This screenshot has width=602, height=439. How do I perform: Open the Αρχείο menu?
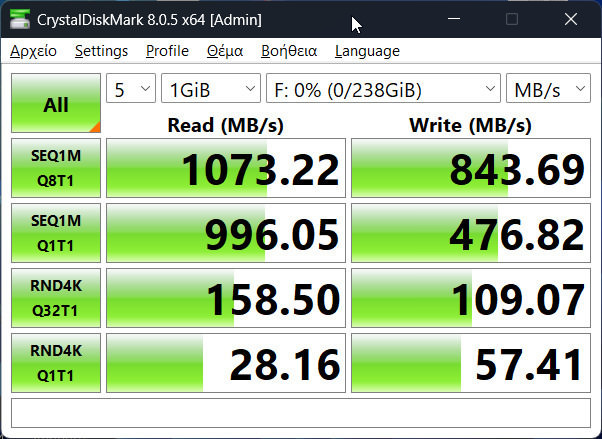(34, 51)
